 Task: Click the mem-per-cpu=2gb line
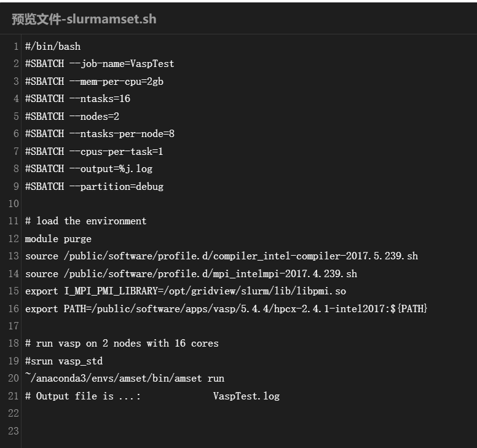point(94,81)
